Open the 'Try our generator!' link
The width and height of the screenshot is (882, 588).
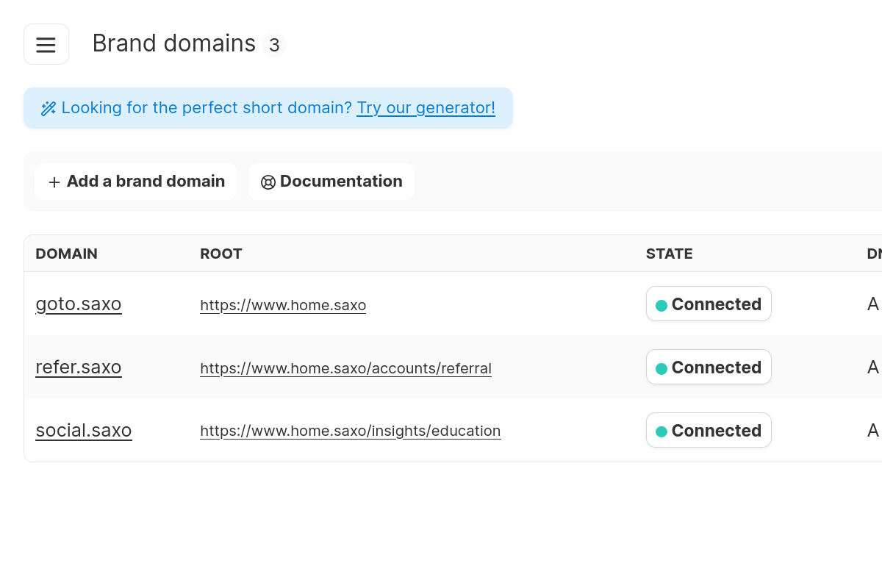(426, 108)
